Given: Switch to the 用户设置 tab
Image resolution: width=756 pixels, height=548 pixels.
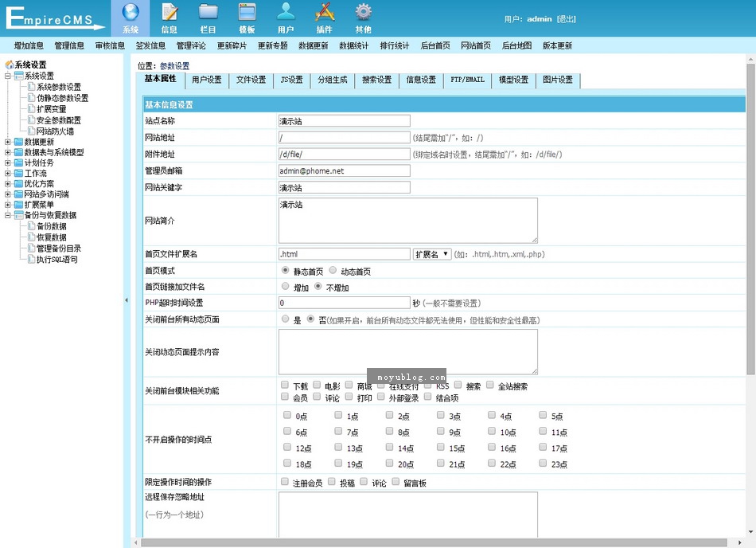Looking at the screenshot, I should coord(207,80).
